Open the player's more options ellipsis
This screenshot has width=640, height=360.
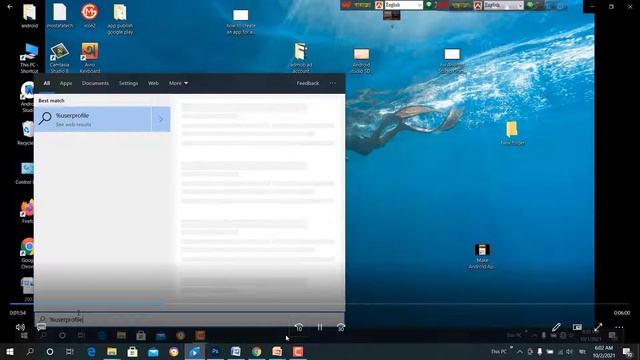click(619, 327)
